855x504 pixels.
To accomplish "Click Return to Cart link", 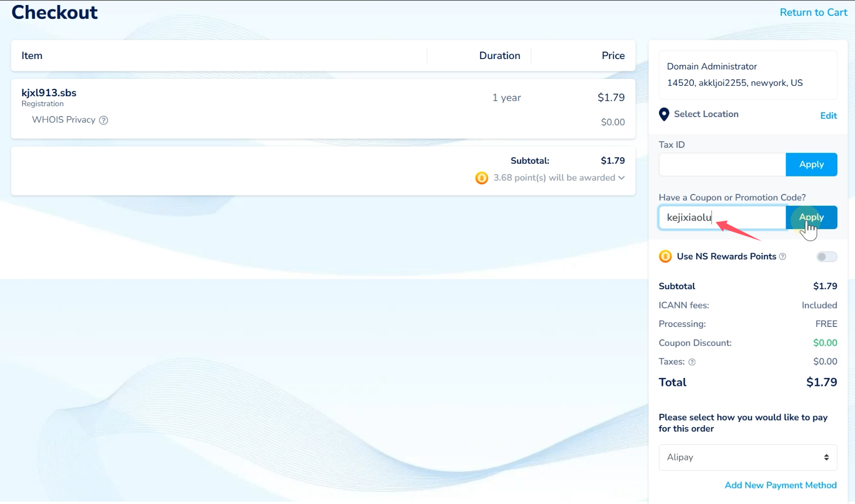I will pos(813,12).
